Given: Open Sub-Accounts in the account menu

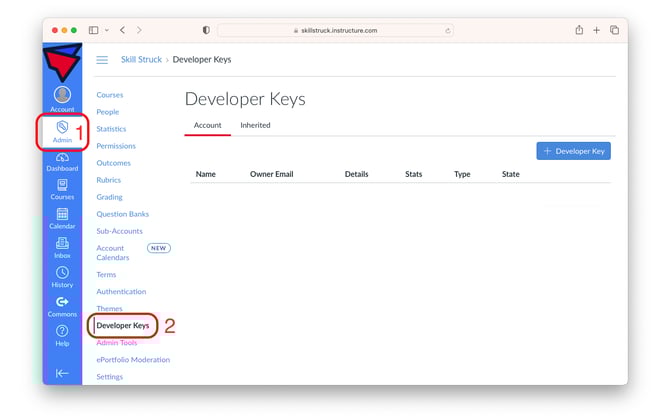Looking at the screenshot, I should (120, 231).
